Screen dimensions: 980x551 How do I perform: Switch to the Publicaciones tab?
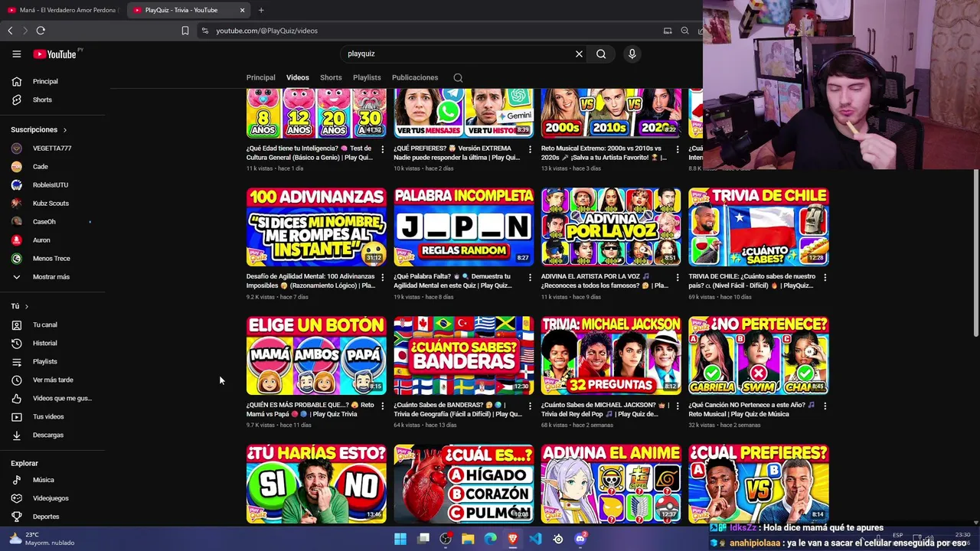pyautogui.click(x=415, y=77)
